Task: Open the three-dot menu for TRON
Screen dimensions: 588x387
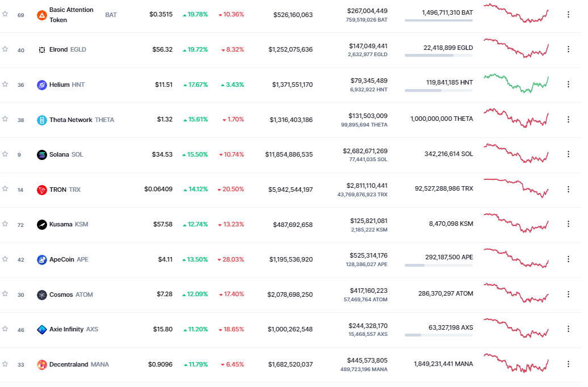Action: 569,190
